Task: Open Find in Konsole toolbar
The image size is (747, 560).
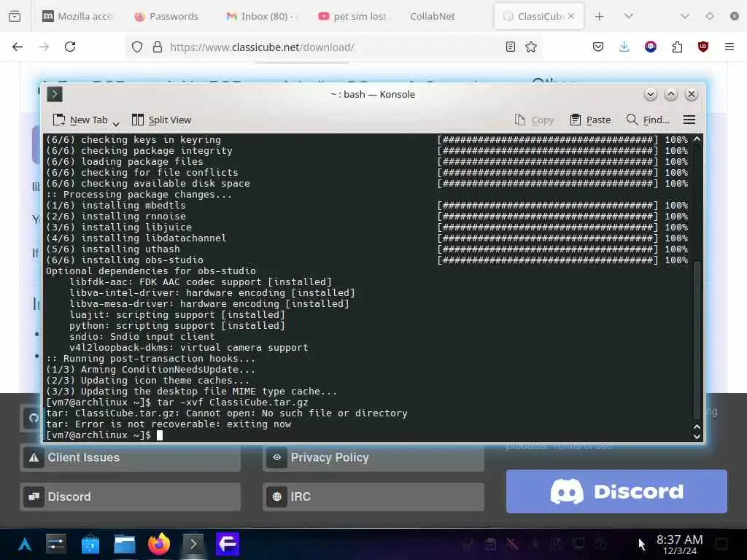Action: click(x=648, y=120)
